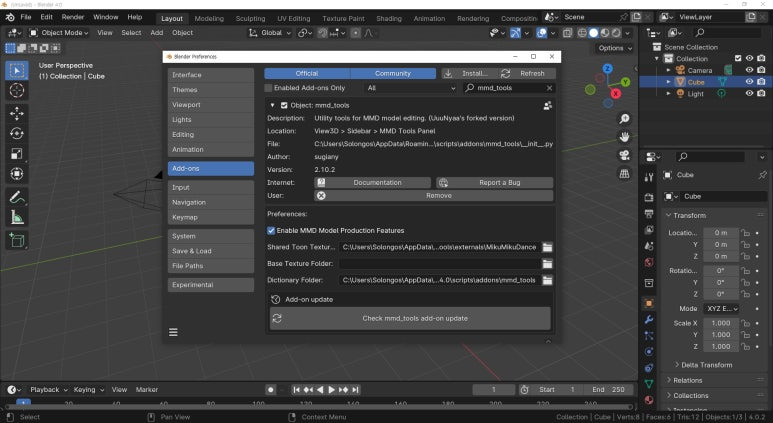773x423 pixels.
Task: Select the Rotate tool
Action: pyautogui.click(x=17, y=134)
